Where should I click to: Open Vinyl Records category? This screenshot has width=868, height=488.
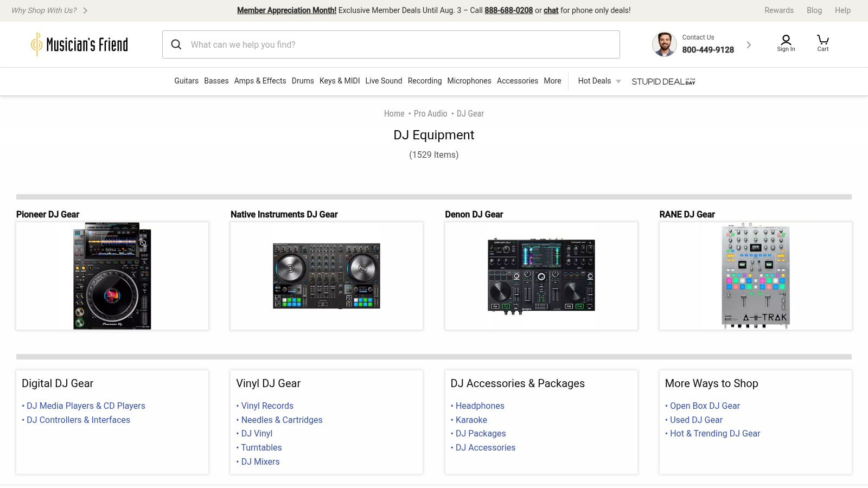(x=267, y=406)
